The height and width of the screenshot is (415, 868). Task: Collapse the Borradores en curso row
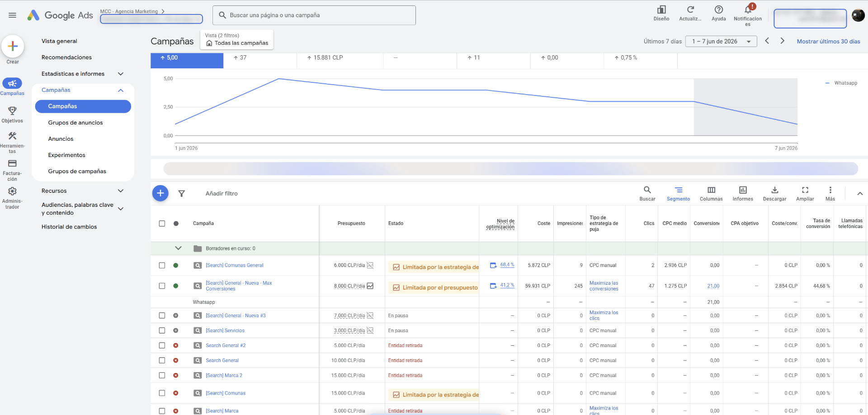(x=178, y=248)
